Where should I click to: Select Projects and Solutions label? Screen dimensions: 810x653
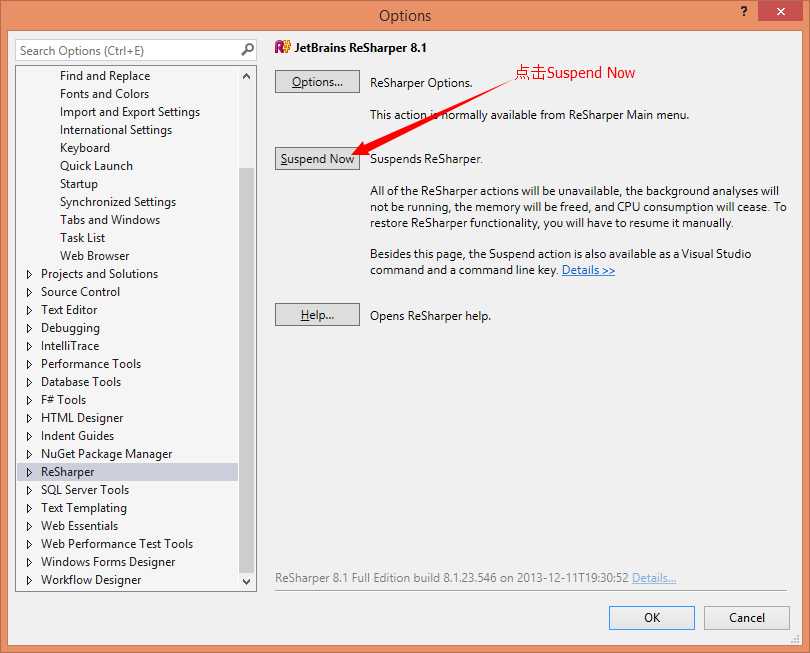99,274
